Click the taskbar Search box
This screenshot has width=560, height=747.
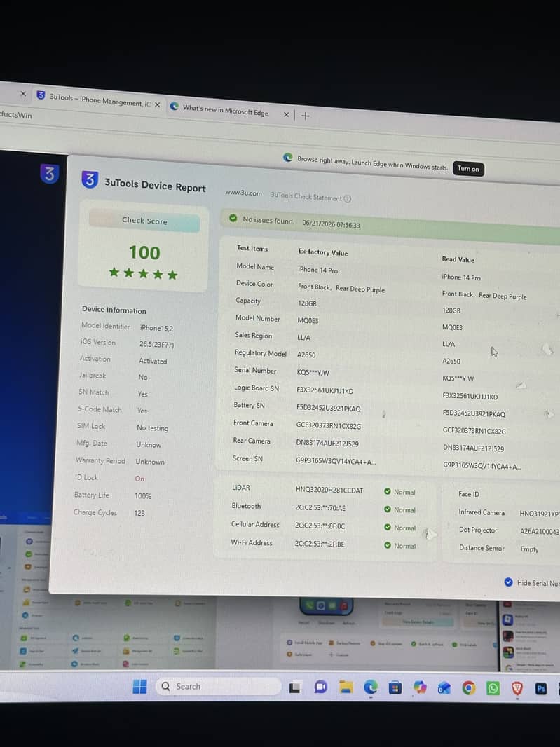pos(218,686)
